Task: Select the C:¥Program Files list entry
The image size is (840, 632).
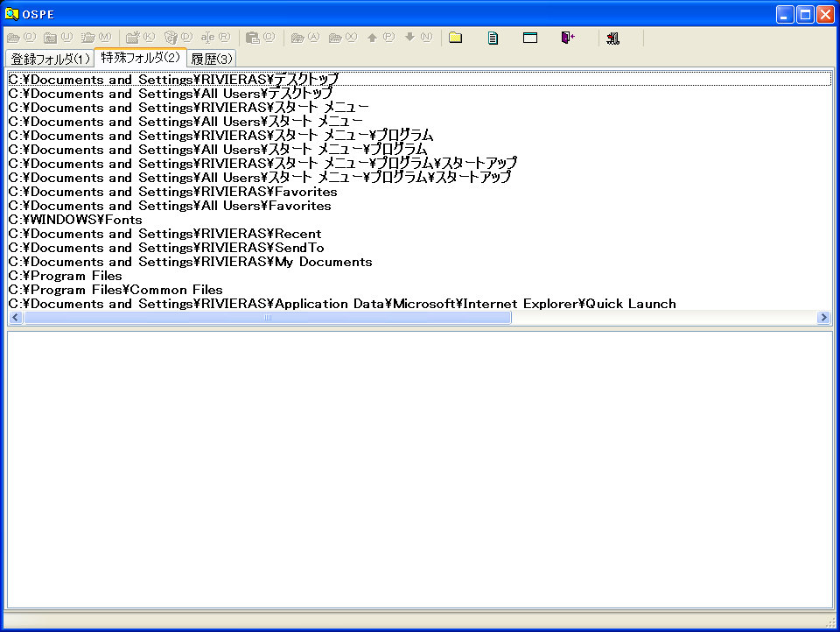Action: tap(66, 276)
